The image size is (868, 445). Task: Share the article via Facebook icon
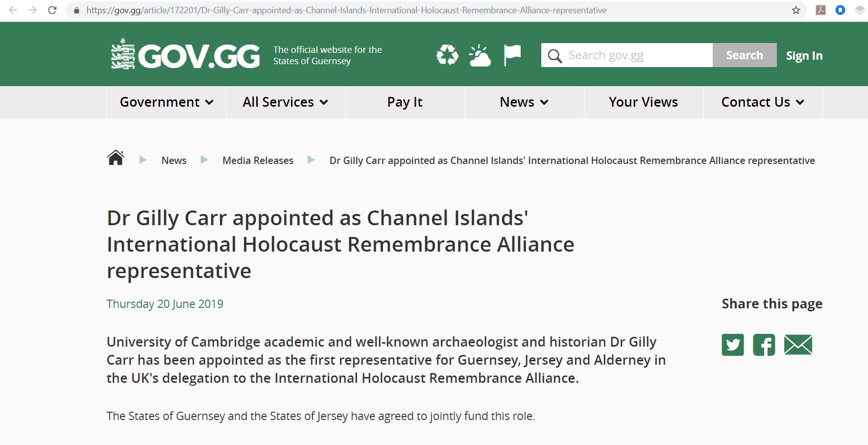click(x=764, y=345)
